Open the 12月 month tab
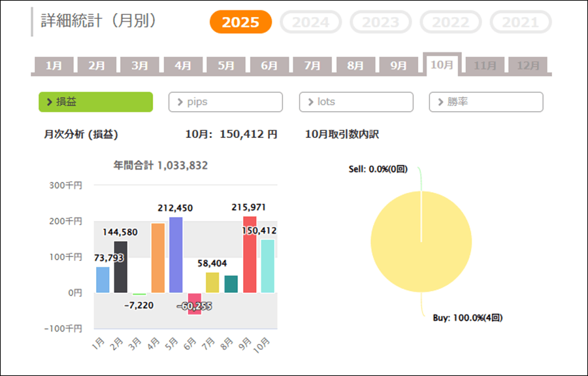 click(528, 65)
